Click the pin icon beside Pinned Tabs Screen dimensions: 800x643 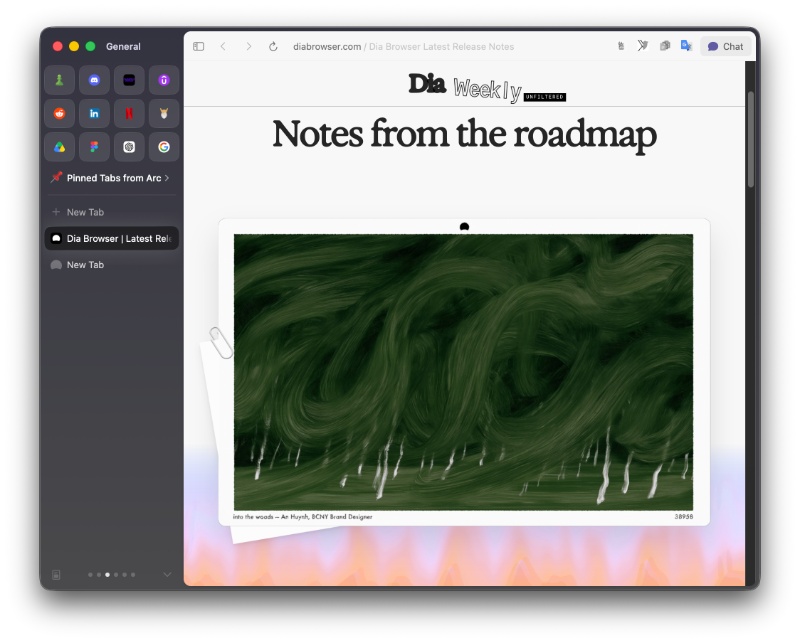(56, 178)
